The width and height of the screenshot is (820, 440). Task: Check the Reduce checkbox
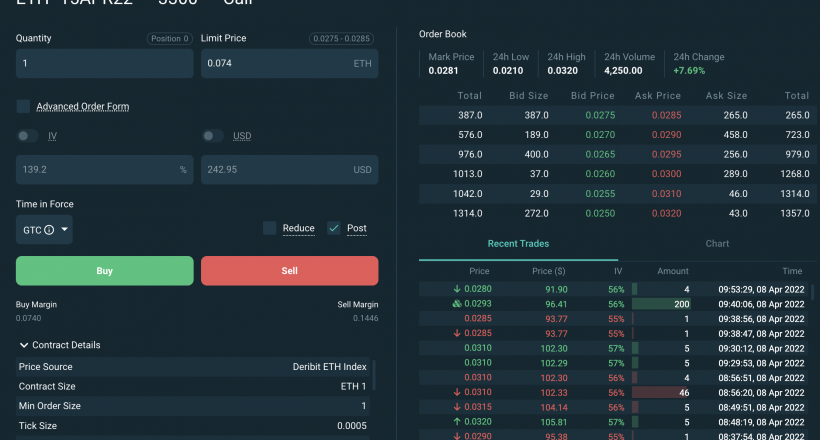269,228
